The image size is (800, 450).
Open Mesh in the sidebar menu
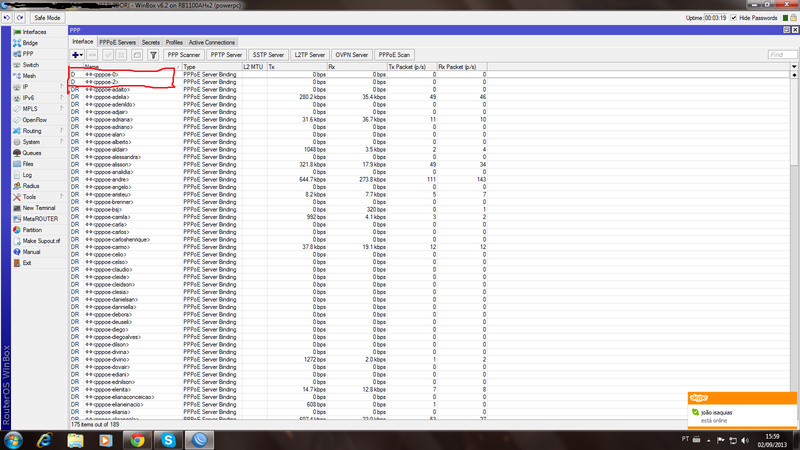[29, 76]
